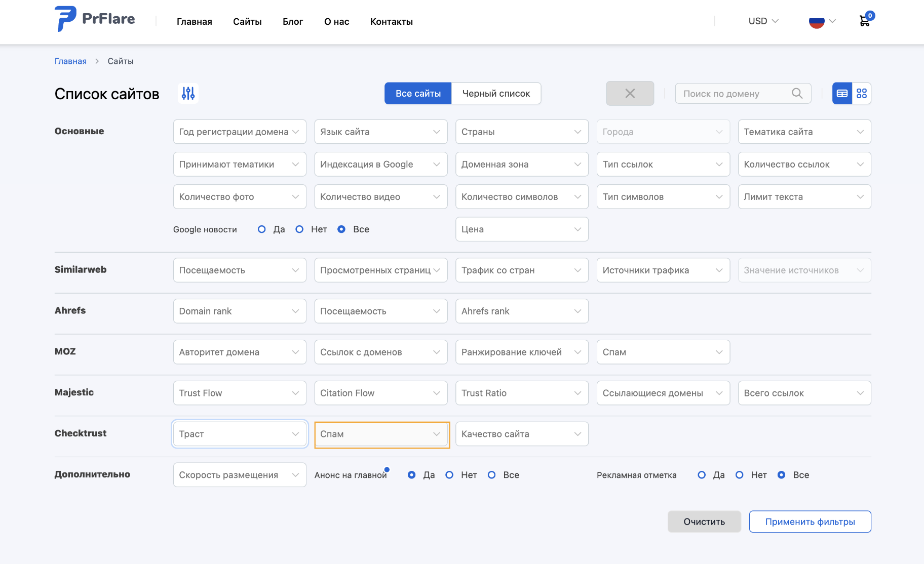Switch to table list view

pos(842,94)
